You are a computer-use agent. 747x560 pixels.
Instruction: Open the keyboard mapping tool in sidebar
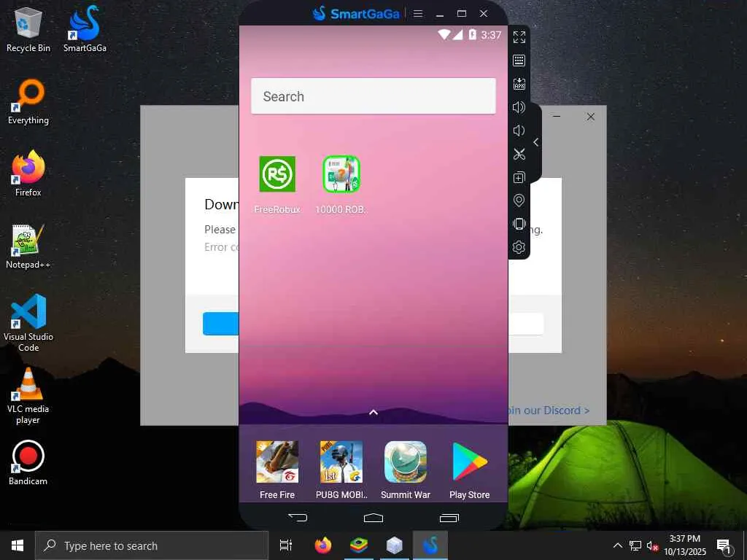point(519,61)
